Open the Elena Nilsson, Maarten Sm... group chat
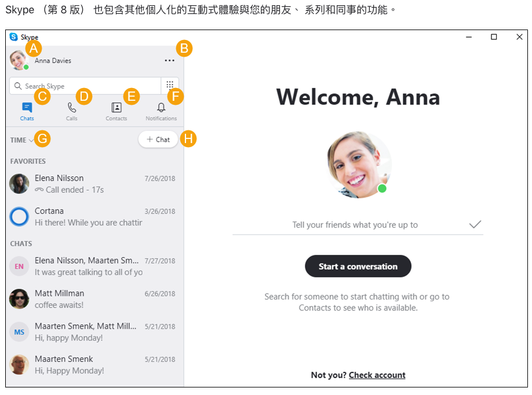 [94, 266]
